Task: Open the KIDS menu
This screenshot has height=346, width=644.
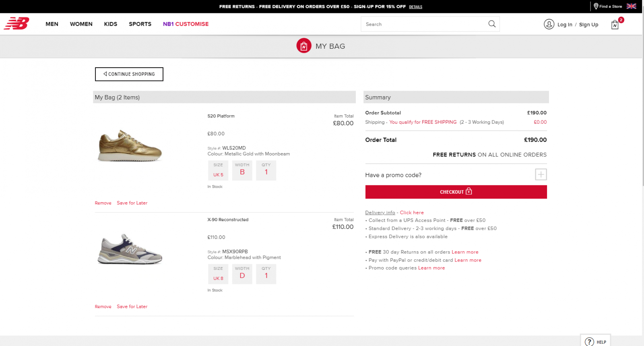Action: coord(111,24)
